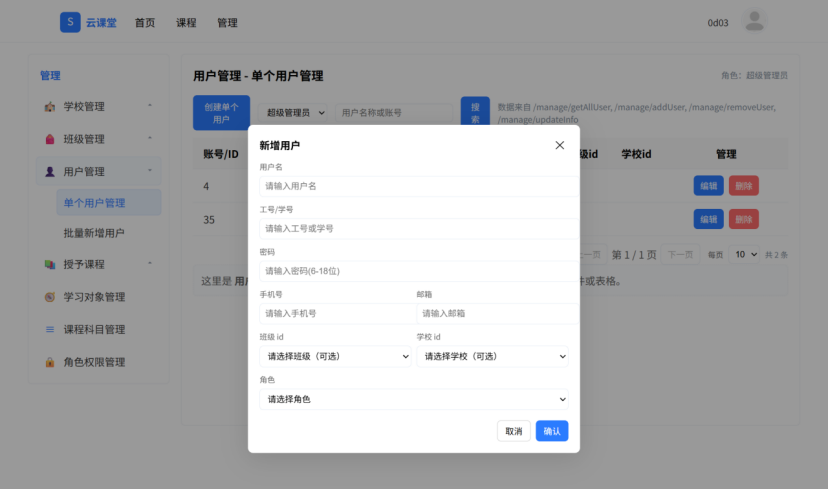The height and width of the screenshot is (490, 828).
Task: Focus the 邮箱 input field
Action: point(497,313)
